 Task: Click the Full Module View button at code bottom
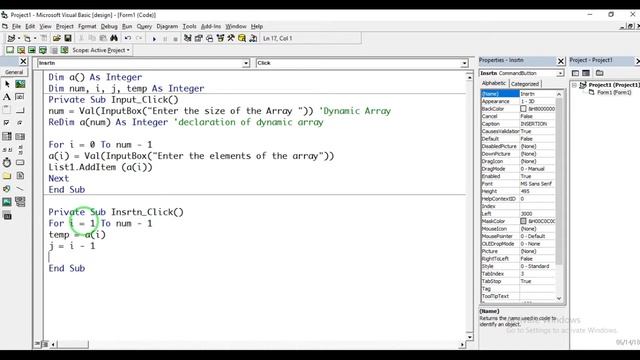point(45,344)
